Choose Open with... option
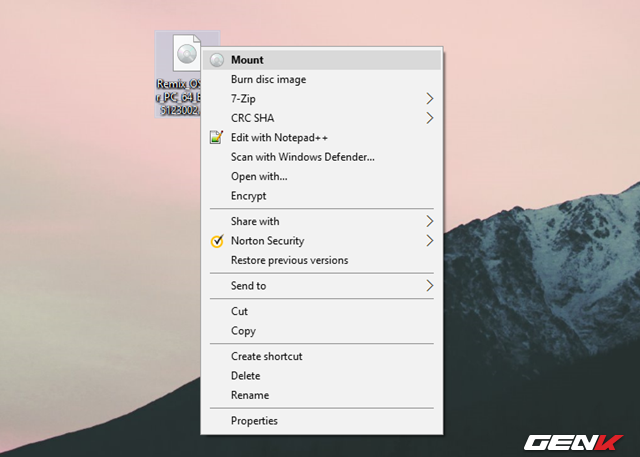This screenshot has height=457, width=640. (x=322, y=177)
